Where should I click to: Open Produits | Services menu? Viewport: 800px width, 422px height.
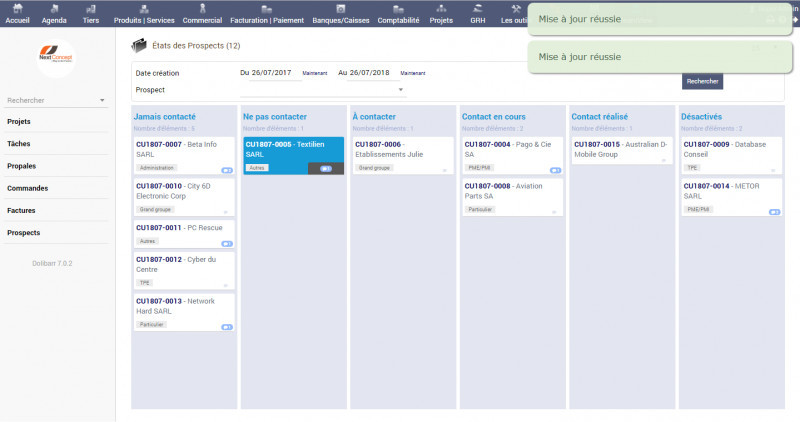tap(144, 14)
